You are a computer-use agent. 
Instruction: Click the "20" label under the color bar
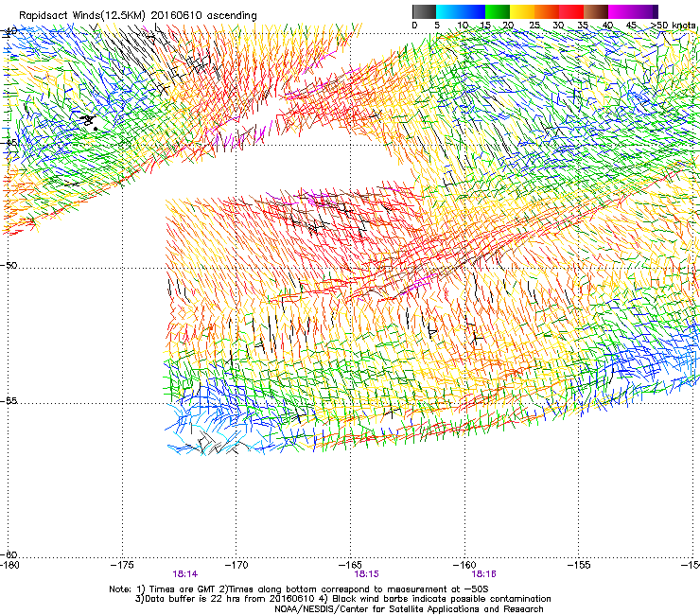pyautogui.click(x=508, y=26)
